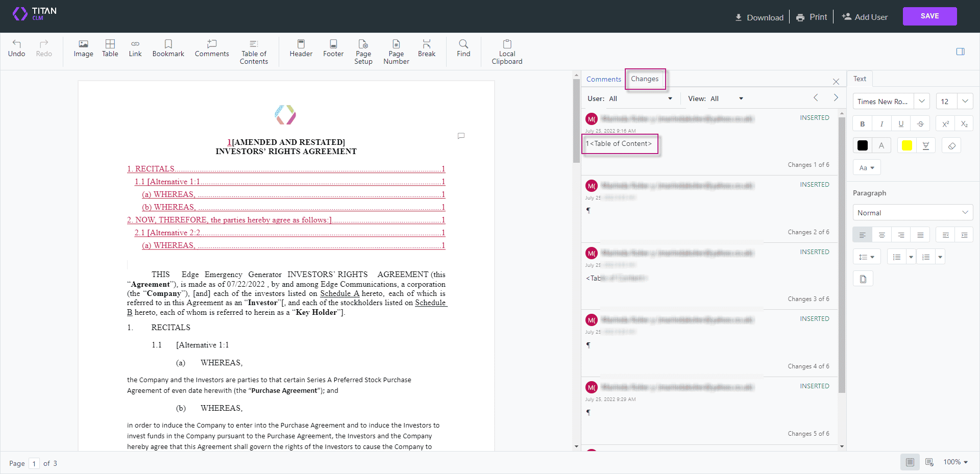Insert an image into the document
This screenshot has height=474, width=980.
coord(83,49)
